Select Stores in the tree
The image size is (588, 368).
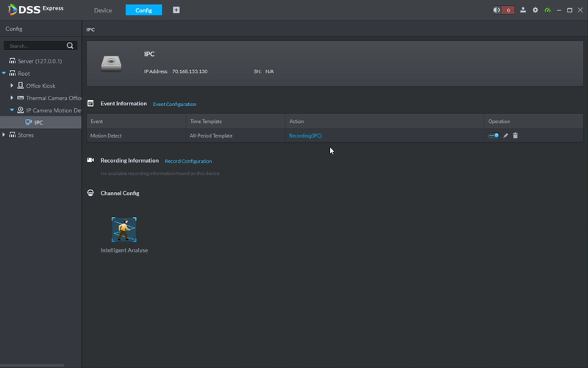click(26, 135)
